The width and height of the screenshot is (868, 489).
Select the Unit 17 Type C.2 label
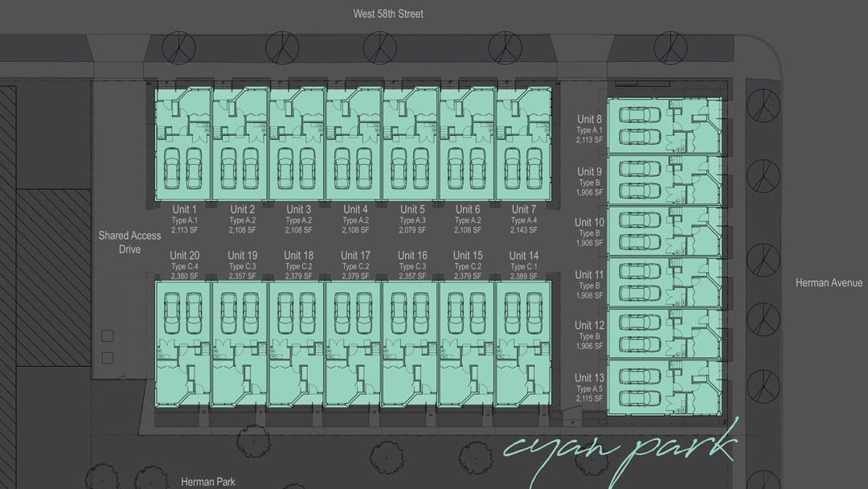[355, 265]
